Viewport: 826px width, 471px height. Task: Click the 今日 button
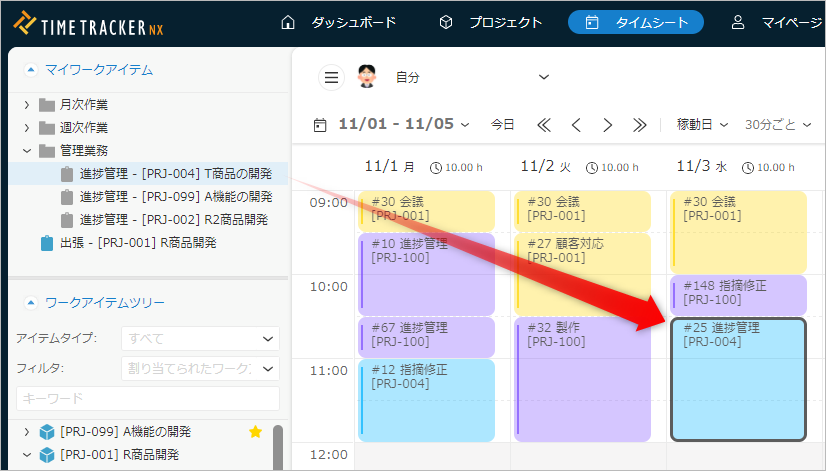[503, 125]
